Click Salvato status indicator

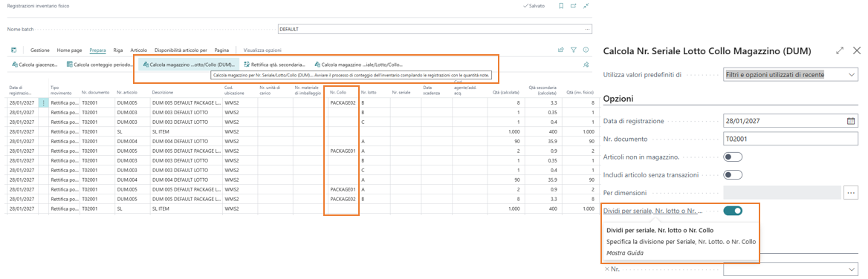click(x=534, y=5)
